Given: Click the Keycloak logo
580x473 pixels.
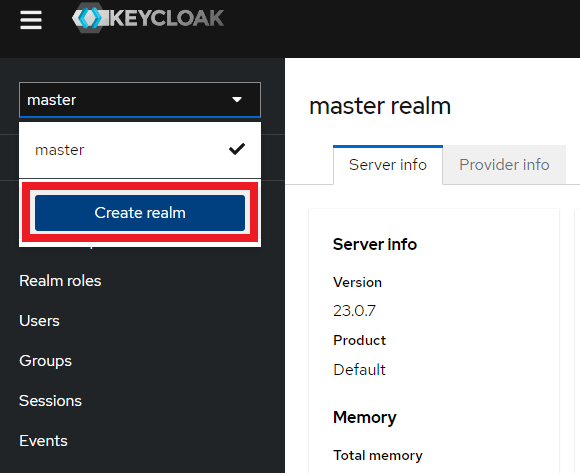Looking at the screenshot, I should [x=148, y=18].
